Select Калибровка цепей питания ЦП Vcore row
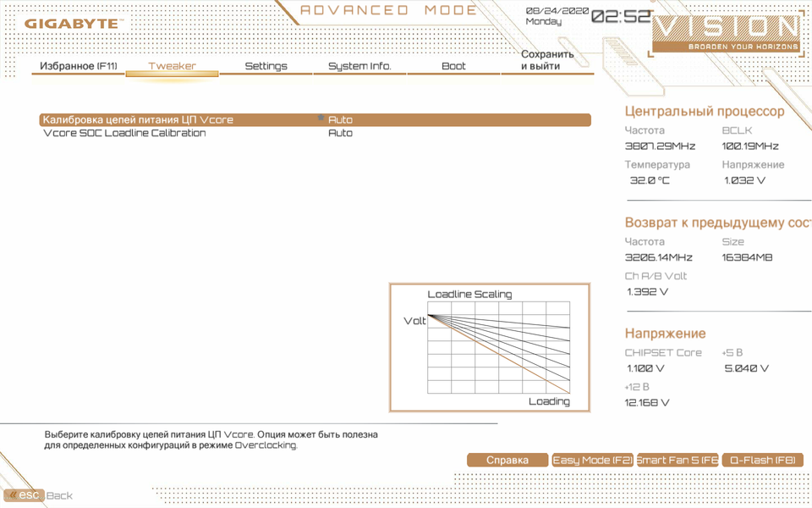The width and height of the screenshot is (812, 508). [x=315, y=119]
